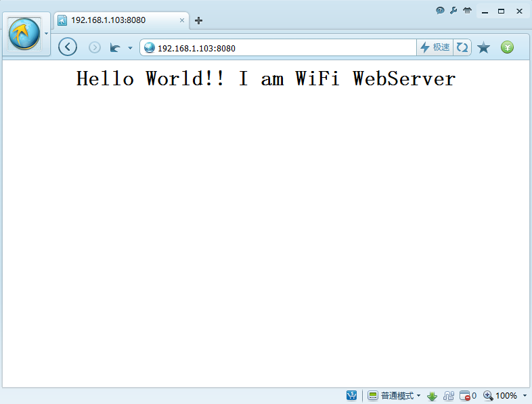The height and width of the screenshot is (404, 532).
Task: Open the ad blocker counter icon
Action: click(x=468, y=396)
